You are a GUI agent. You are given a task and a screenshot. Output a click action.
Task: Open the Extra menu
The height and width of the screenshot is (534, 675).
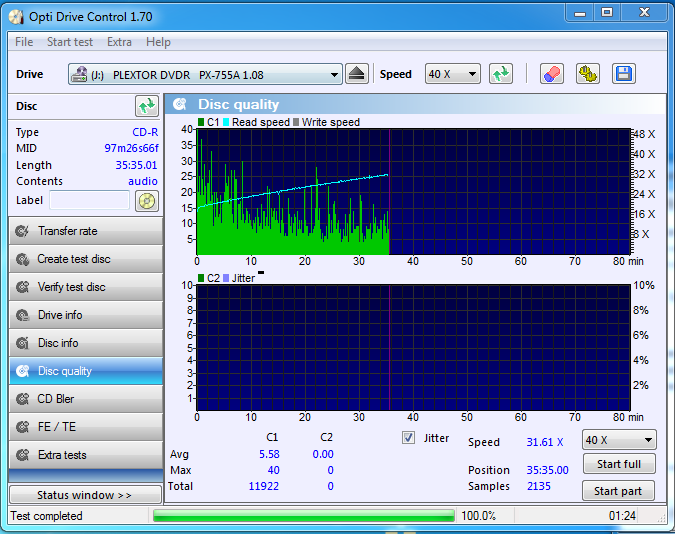(119, 42)
